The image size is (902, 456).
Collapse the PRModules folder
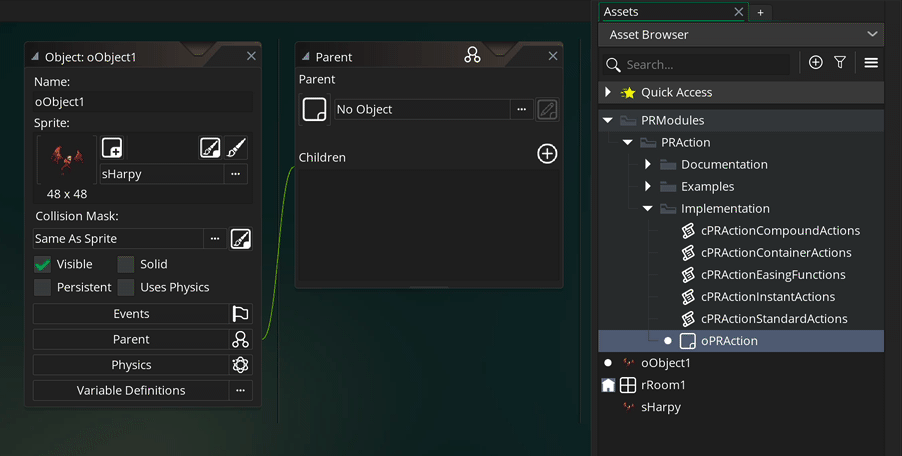[x=608, y=120]
